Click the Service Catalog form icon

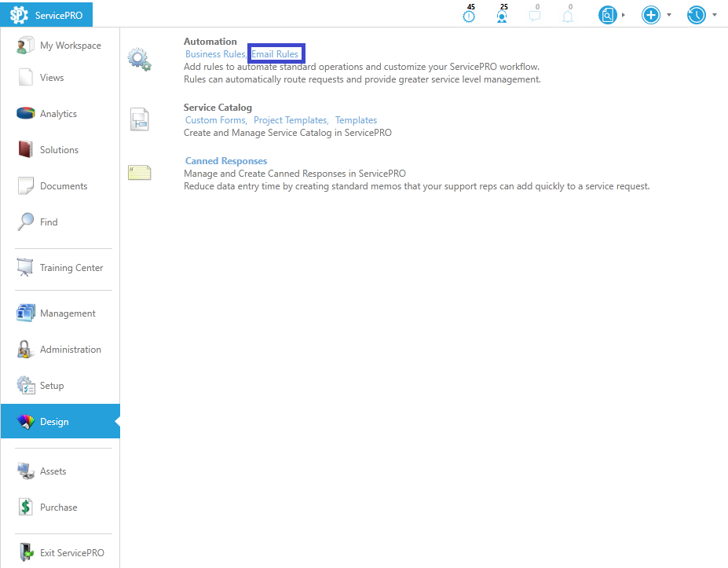(x=139, y=119)
